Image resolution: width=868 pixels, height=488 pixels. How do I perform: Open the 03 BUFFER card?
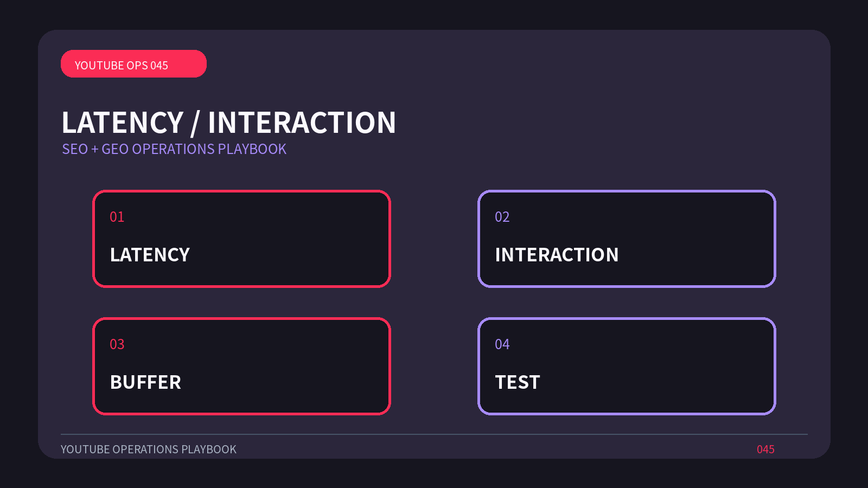241,366
